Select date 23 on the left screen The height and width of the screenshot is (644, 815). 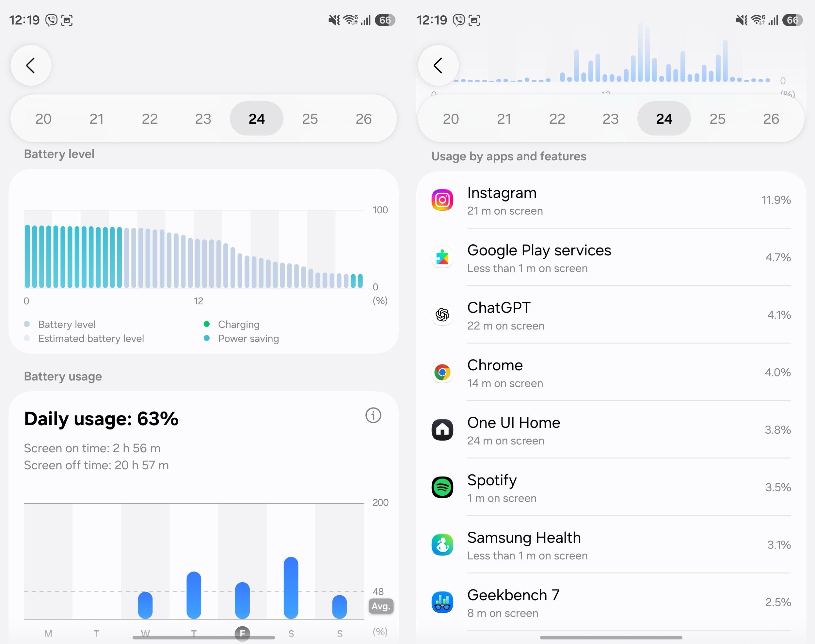[x=203, y=119]
